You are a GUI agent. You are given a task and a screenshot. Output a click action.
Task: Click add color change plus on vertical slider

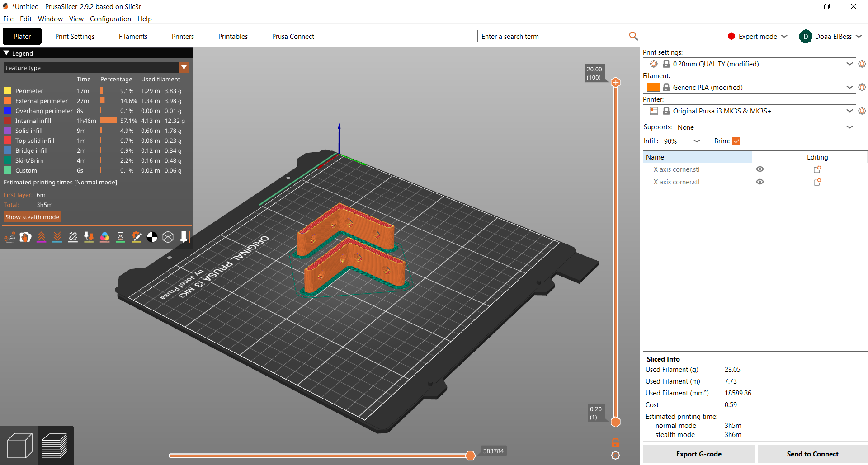tap(616, 82)
